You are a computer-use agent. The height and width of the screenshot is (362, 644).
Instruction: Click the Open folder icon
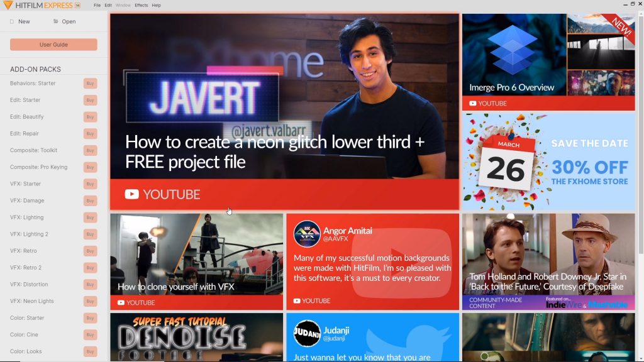pyautogui.click(x=55, y=21)
